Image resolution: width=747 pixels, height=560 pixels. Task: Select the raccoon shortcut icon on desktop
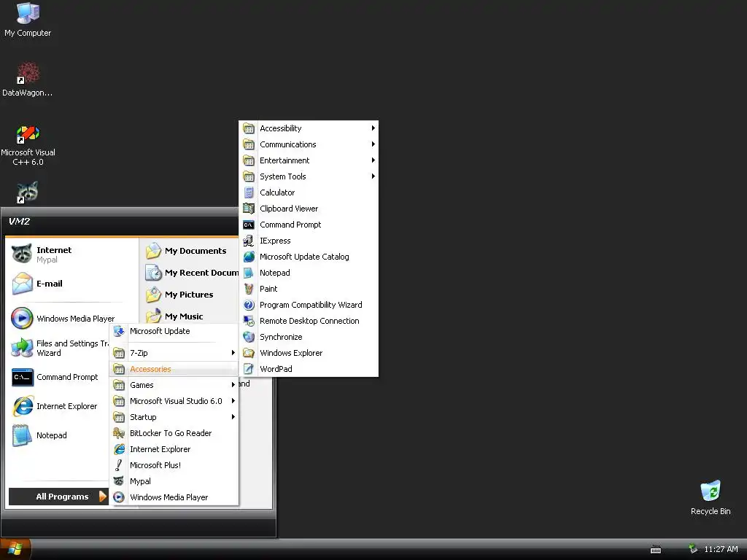tap(28, 192)
